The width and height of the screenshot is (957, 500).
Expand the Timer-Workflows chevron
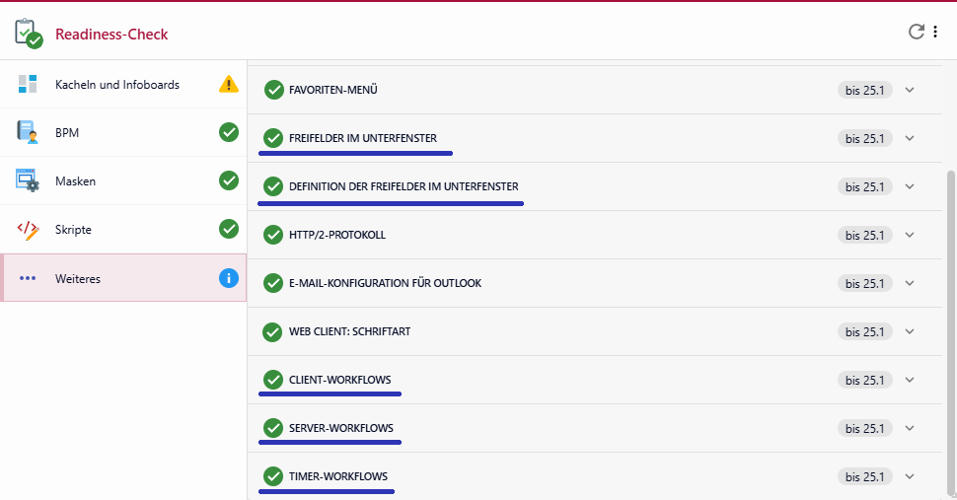point(909,477)
